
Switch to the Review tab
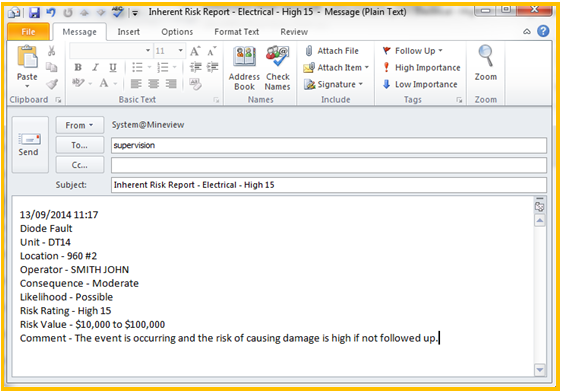click(294, 32)
